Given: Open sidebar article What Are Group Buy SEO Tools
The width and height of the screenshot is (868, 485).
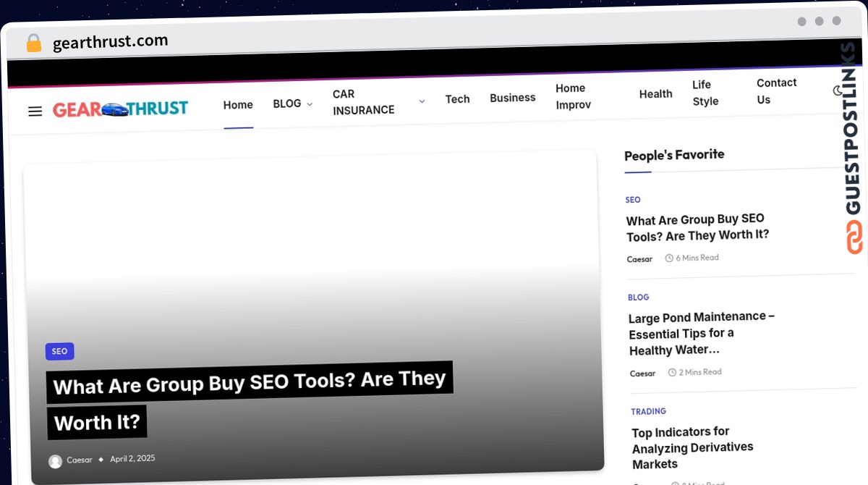Looking at the screenshot, I should pos(697,227).
